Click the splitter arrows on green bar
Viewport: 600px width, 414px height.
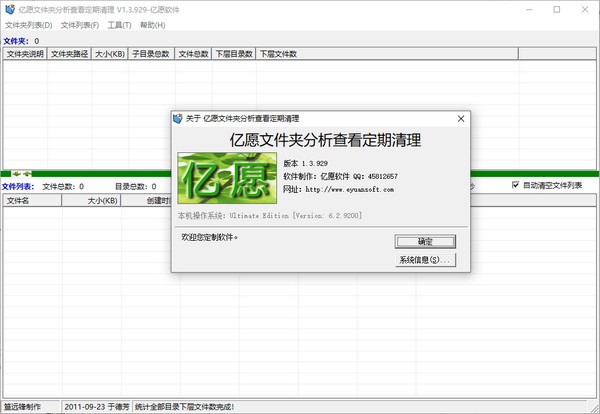click(x=21, y=174)
